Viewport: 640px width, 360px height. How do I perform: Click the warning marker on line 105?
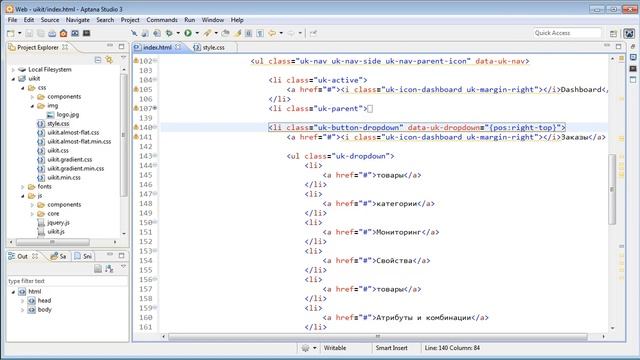pyautogui.click(x=136, y=89)
